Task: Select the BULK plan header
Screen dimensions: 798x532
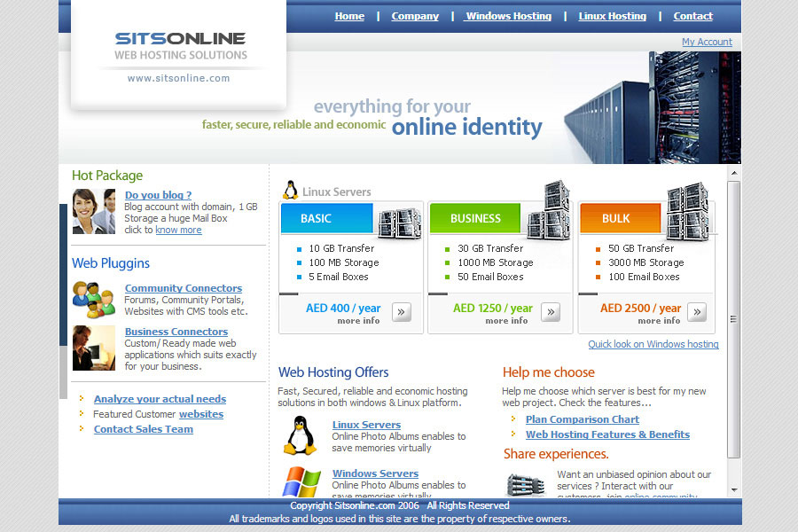Action: [x=620, y=218]
